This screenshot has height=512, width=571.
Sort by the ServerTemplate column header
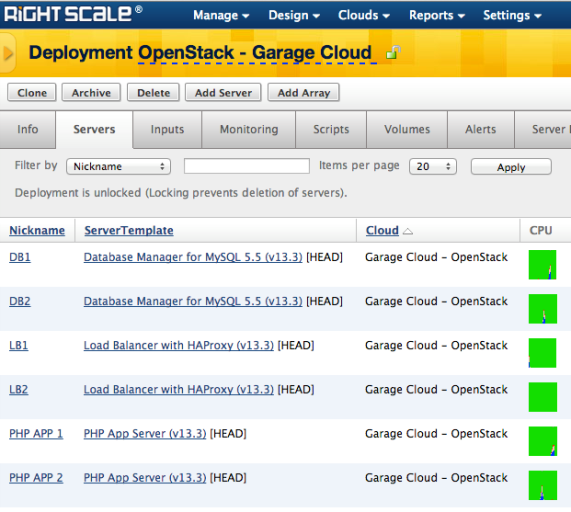129,231
